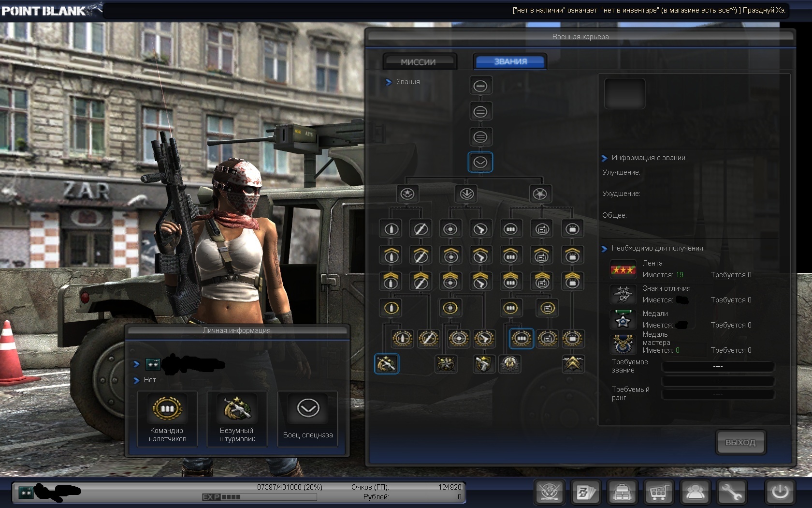Select the Командир налетчиков title slot
The image size is (812, 508).
(x=167, y=419)
